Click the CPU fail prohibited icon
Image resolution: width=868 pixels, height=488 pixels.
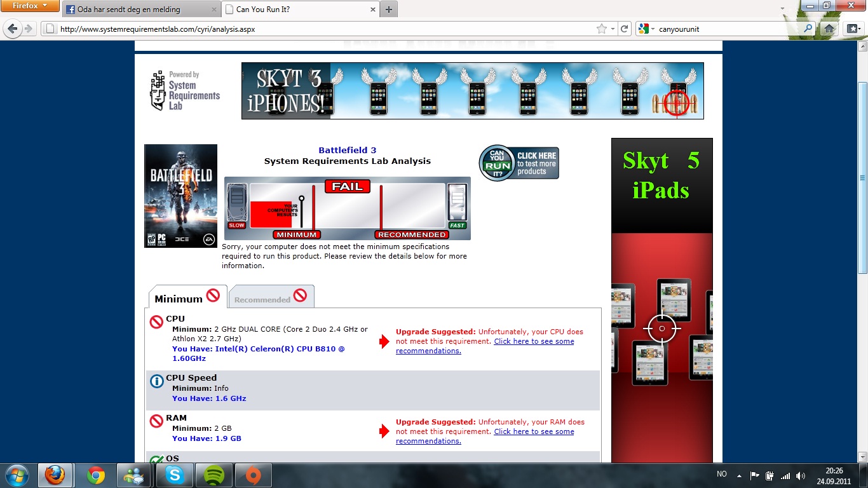[x=156, y=322]
